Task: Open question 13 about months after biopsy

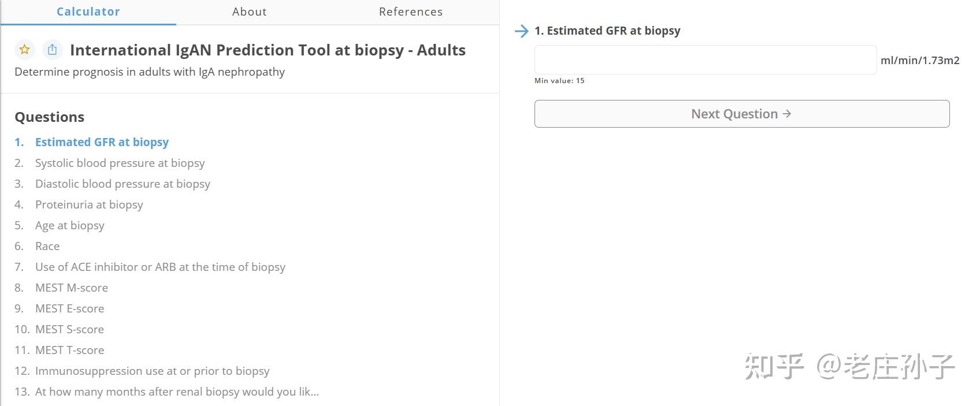Action: coord(177,392)
